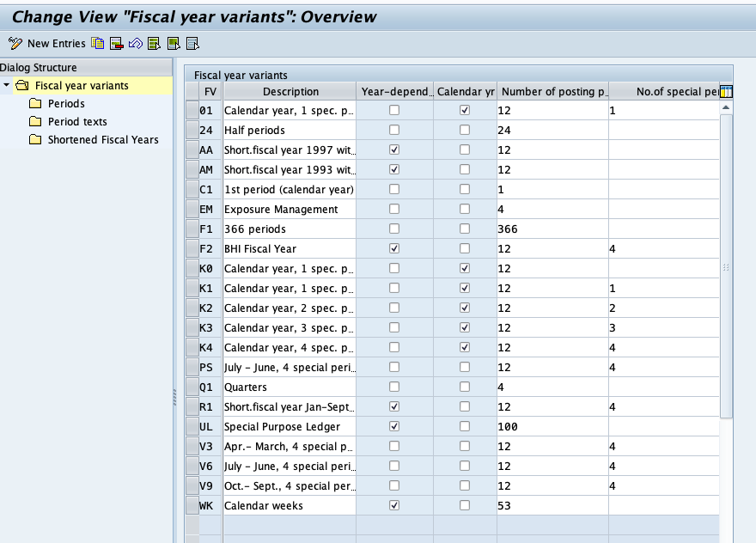Click the 1st period (calendar year) description

tap(290, 190)
